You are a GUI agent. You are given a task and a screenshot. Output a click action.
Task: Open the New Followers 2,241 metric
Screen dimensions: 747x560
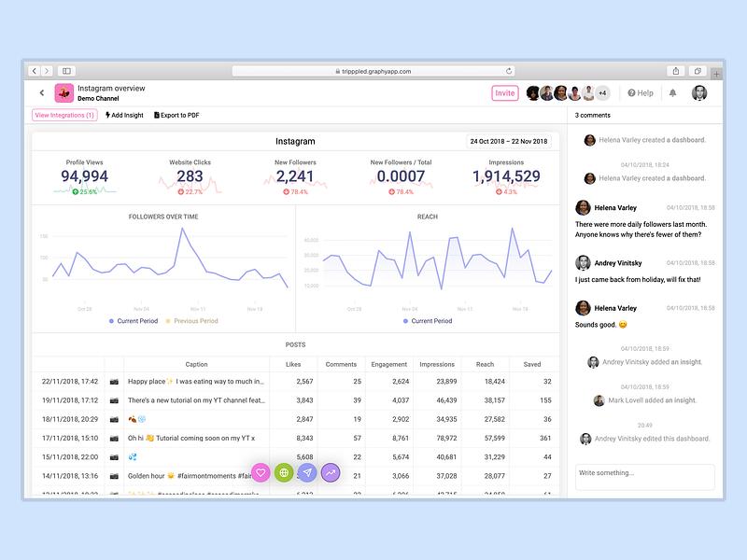(295, 177)
